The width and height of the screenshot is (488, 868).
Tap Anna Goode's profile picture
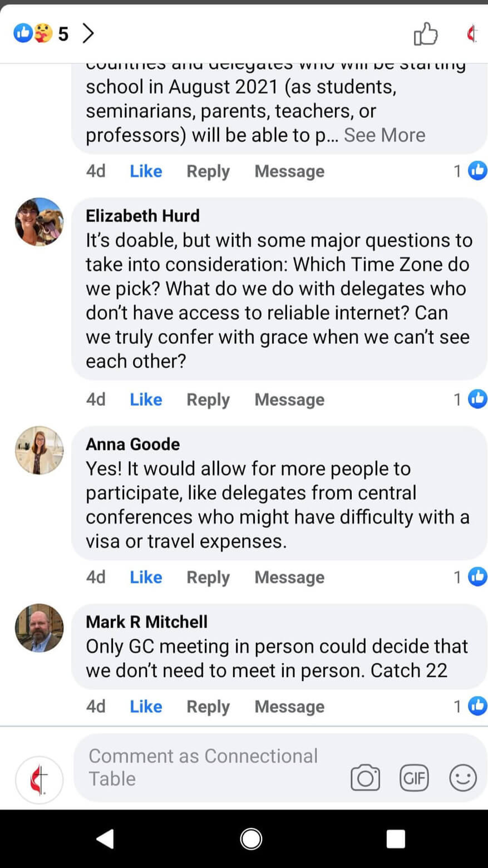39,450
